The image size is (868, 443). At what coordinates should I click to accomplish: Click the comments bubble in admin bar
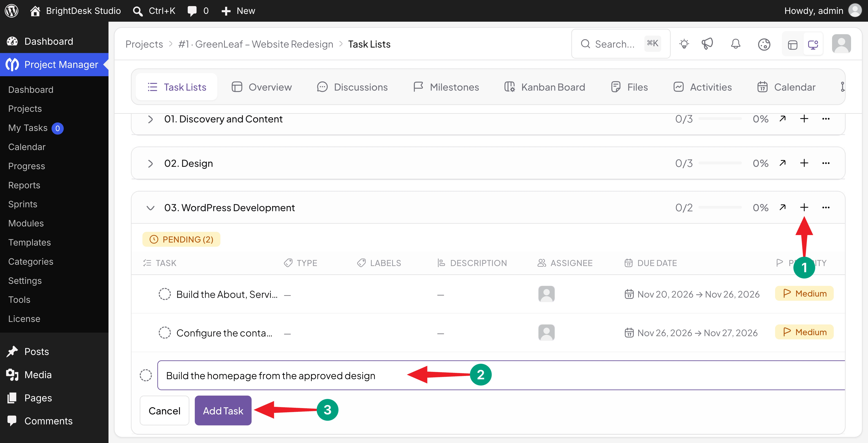[x=192, y=11]
